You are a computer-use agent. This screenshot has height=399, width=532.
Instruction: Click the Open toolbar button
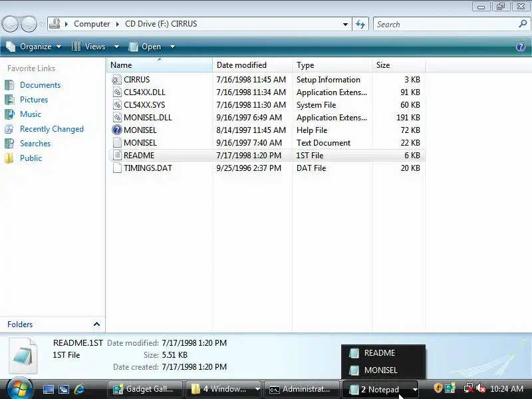click(x=145, y=47)
